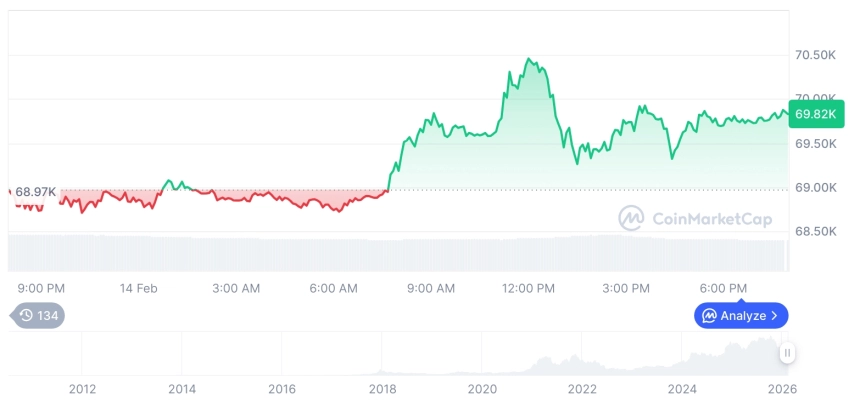Select the 2024 mark on the overview timeline
The width and height of the screenshot is (860, 401).
(682, 389)
